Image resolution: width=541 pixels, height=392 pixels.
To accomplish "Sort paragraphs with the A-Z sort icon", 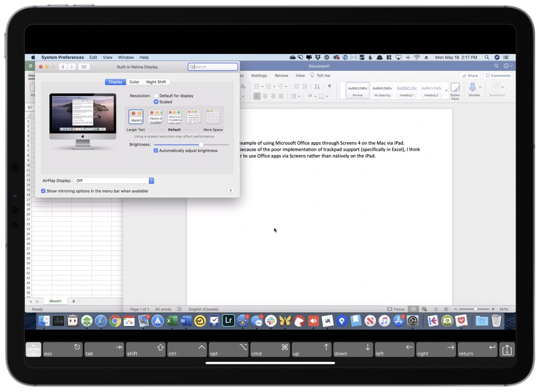I will [x=317, y=86].
